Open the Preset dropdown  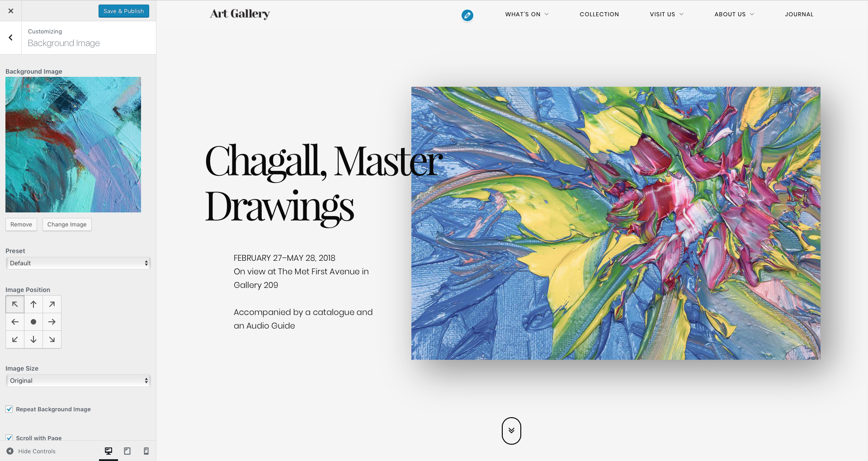coord(78,263)
